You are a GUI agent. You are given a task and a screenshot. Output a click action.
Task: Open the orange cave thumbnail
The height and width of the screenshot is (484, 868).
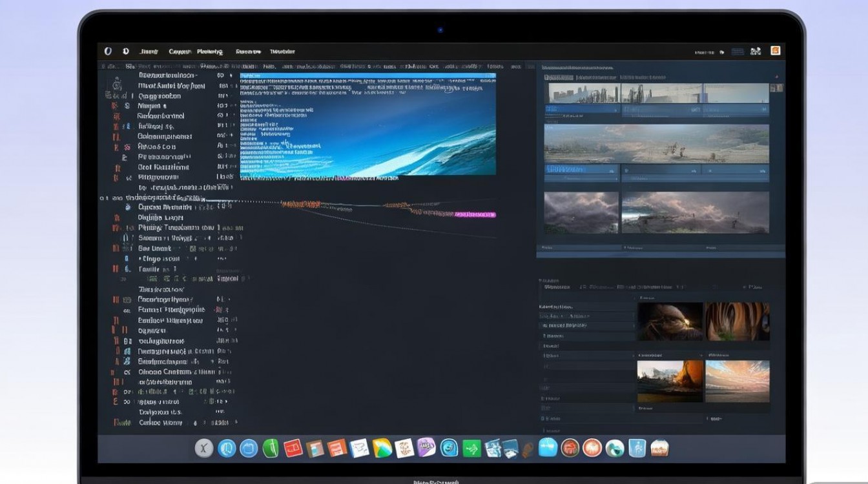(x=738, y=321)
